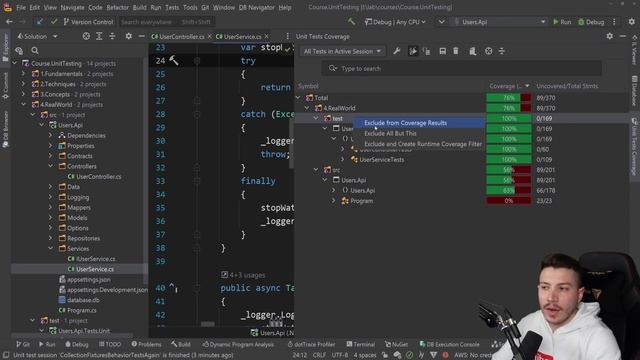Collapse the Total coverage node

[x=298, y=98]
